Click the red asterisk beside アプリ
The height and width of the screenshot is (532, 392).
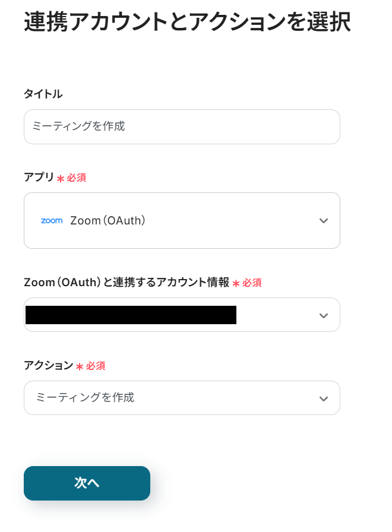(x=60, y=179)
